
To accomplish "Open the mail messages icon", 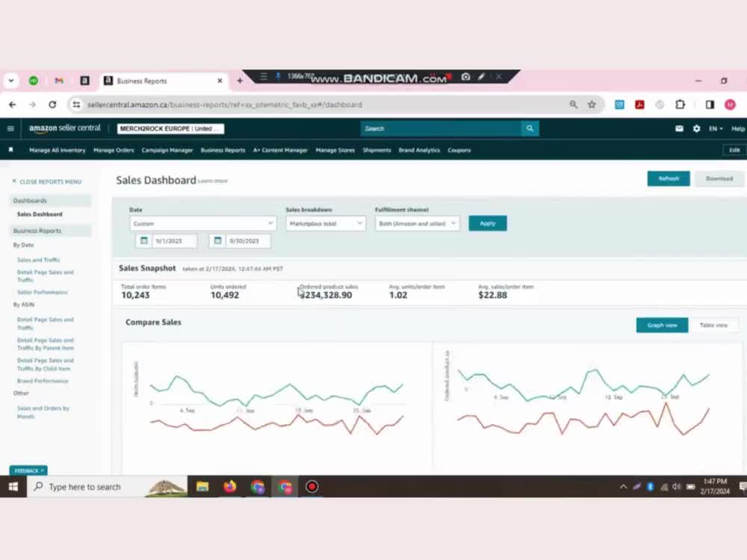I will (679, 128).
